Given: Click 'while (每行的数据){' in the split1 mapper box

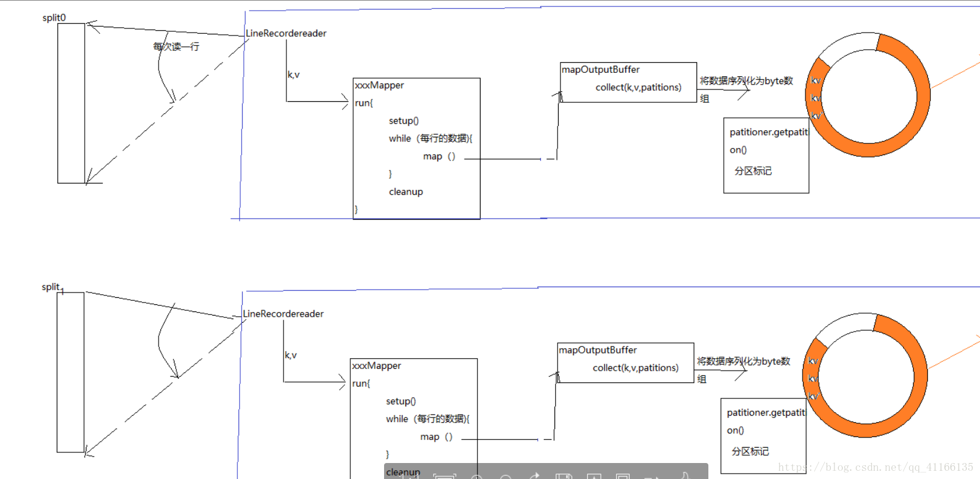Looking at the screenshot, I should click(x=427, y=419).
